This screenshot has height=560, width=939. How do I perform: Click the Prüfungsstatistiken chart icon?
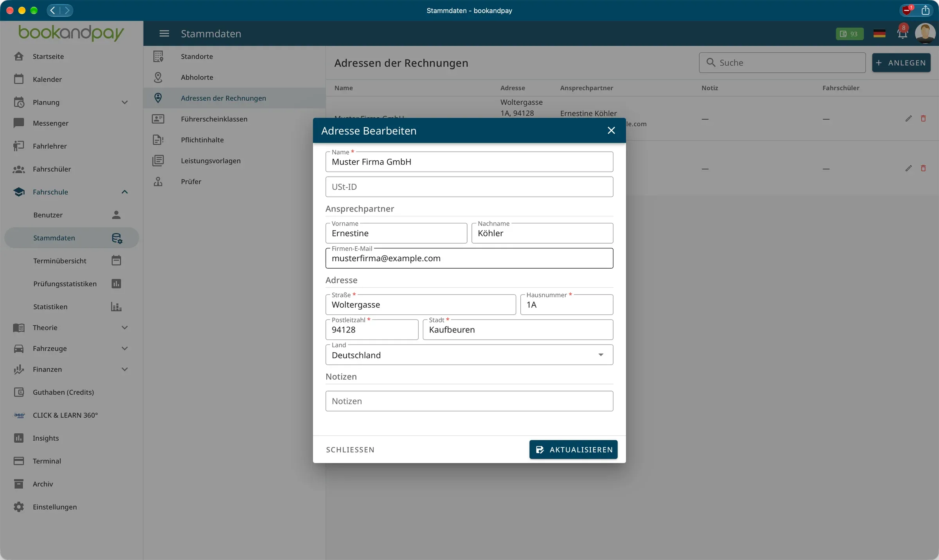coord(116,284)
